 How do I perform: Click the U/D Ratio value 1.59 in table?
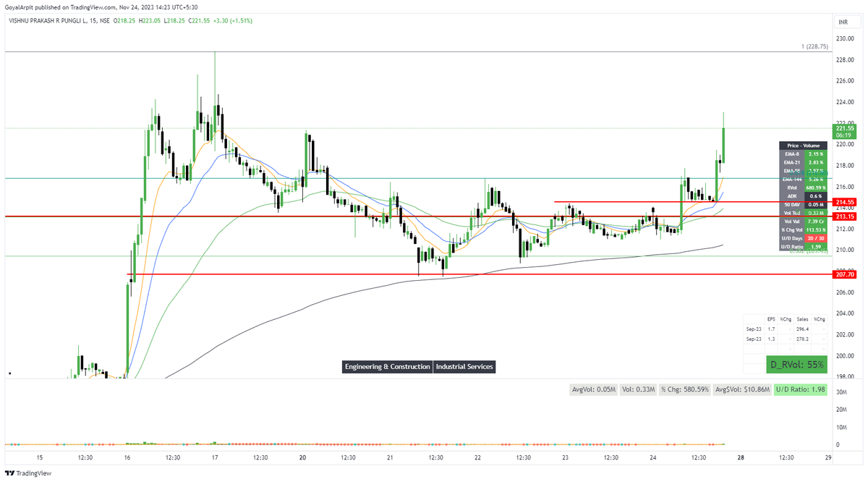(x=815, y=247)
